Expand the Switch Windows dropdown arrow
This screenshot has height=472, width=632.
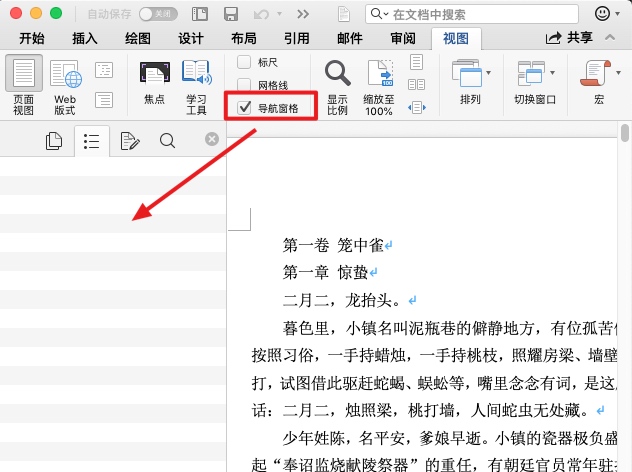coord(553,73)
